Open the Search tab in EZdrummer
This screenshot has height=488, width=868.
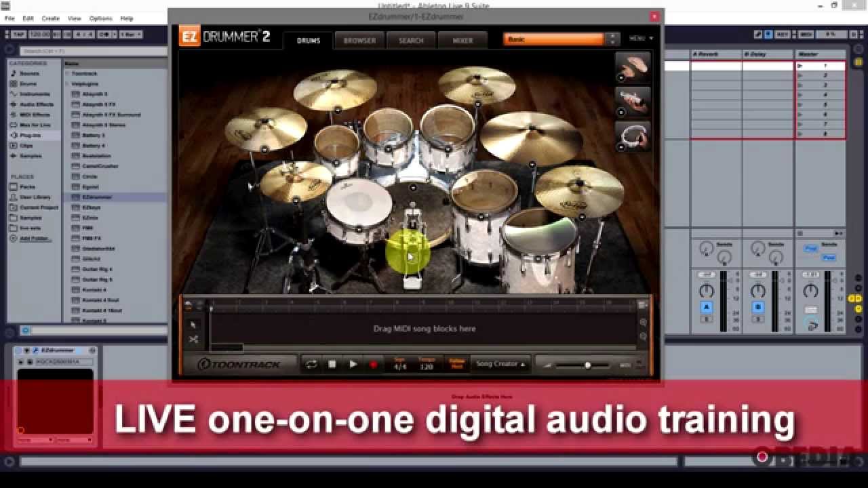(411, 40)
